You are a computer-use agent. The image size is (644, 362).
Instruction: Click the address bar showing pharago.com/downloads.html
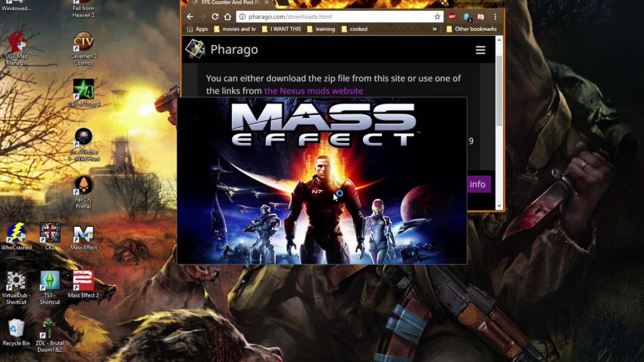pos(340,17)
